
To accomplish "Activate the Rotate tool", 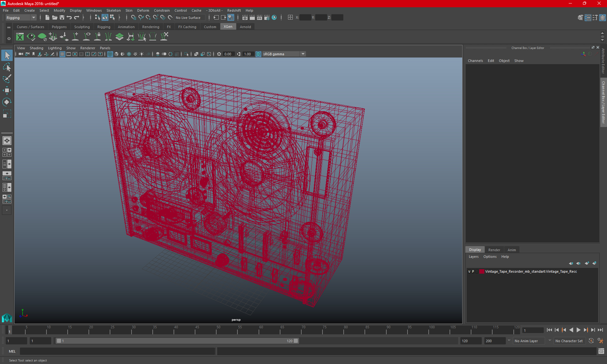I will tap(7, 102).
